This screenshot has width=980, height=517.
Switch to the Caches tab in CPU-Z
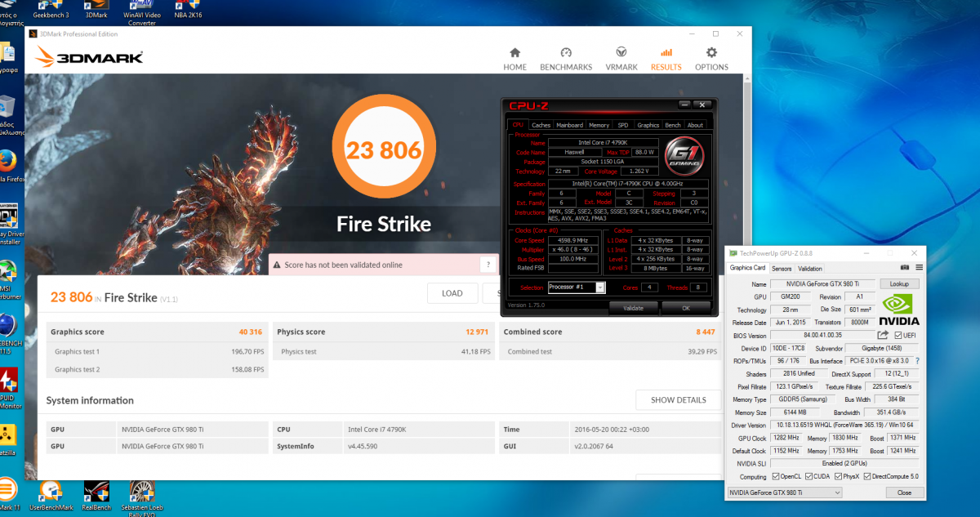point(541,125)
